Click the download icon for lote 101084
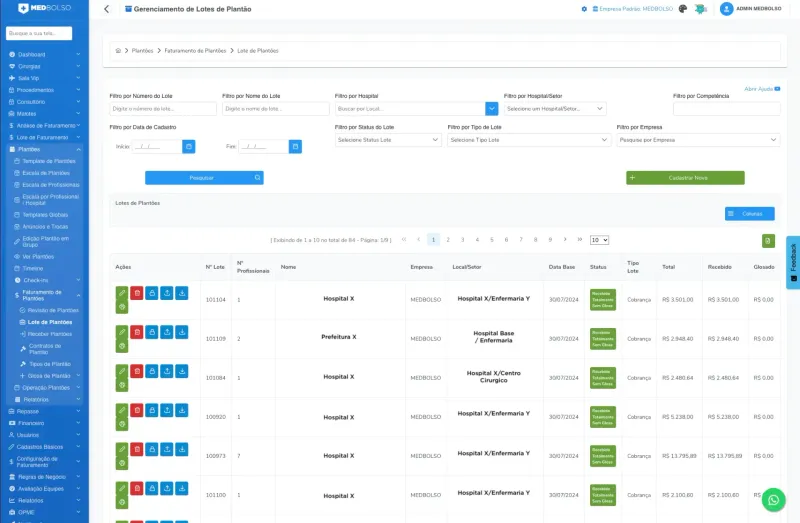This screenshot has height=523, width=800. (x=182, y=371)
